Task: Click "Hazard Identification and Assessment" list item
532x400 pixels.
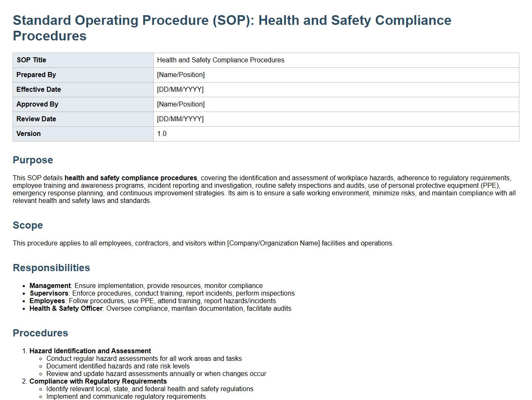Action: point(90,351)
